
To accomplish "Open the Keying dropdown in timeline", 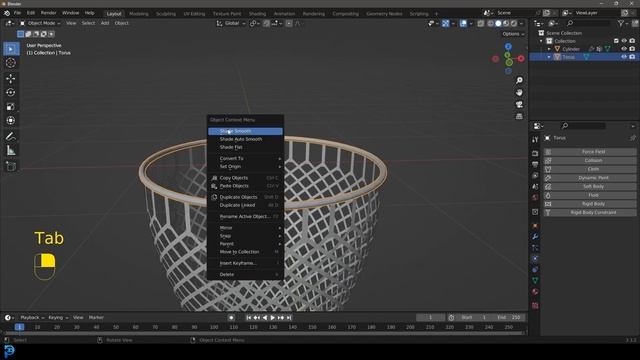I will (x=58, y=318).
